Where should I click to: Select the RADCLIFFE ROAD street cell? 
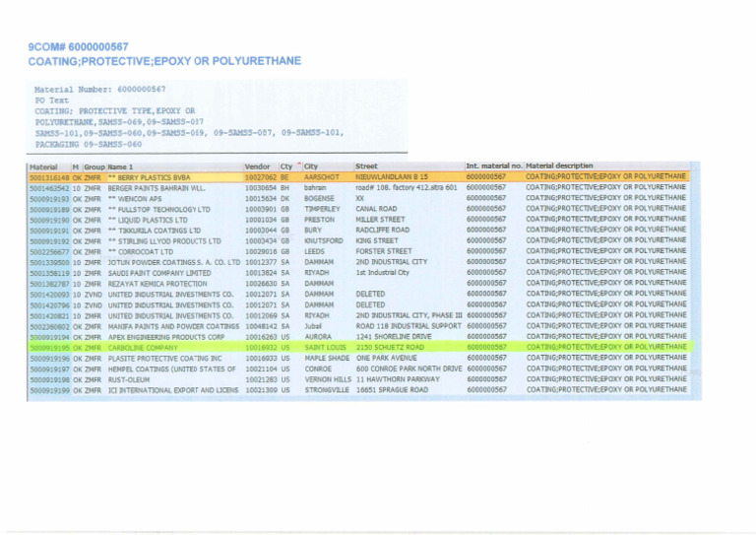pyautogui.click(x=382, y=231)
